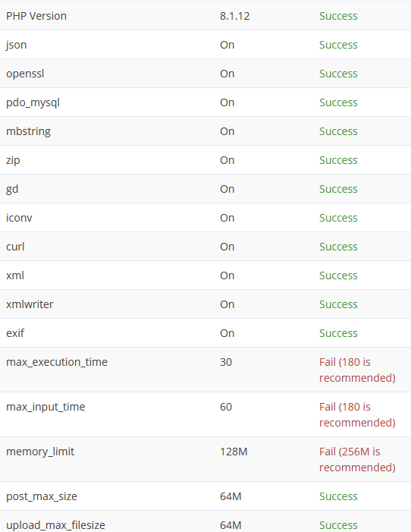411x532 pixels.
Task: Click the xmlwriter Success status
Action: coord(338,304)
